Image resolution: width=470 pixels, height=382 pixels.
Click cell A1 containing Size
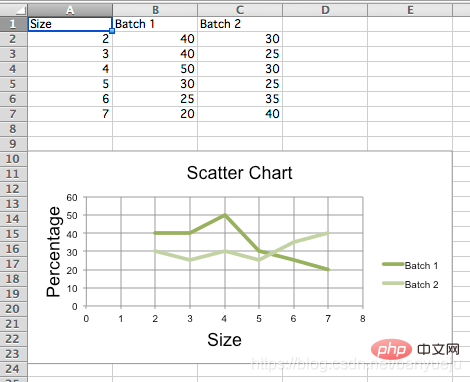[70, 24]
